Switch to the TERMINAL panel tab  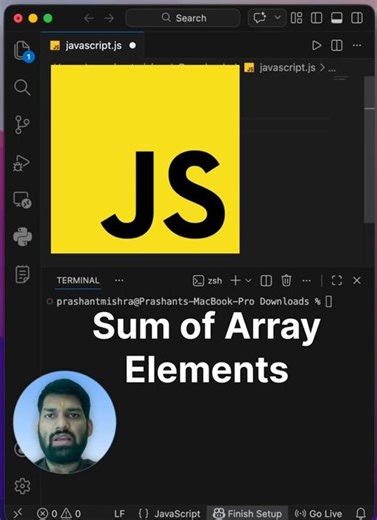tap(78, 280)
